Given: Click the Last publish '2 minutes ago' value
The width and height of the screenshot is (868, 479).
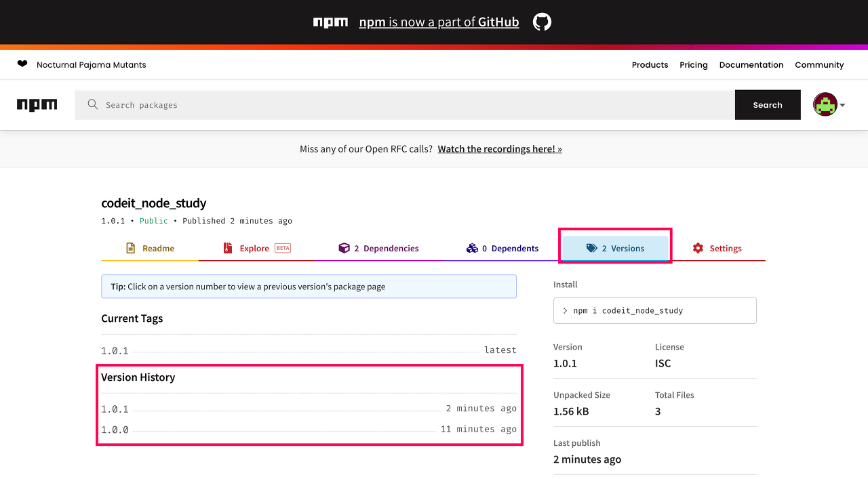Looking at the screenshot, I should coord(587,459).
